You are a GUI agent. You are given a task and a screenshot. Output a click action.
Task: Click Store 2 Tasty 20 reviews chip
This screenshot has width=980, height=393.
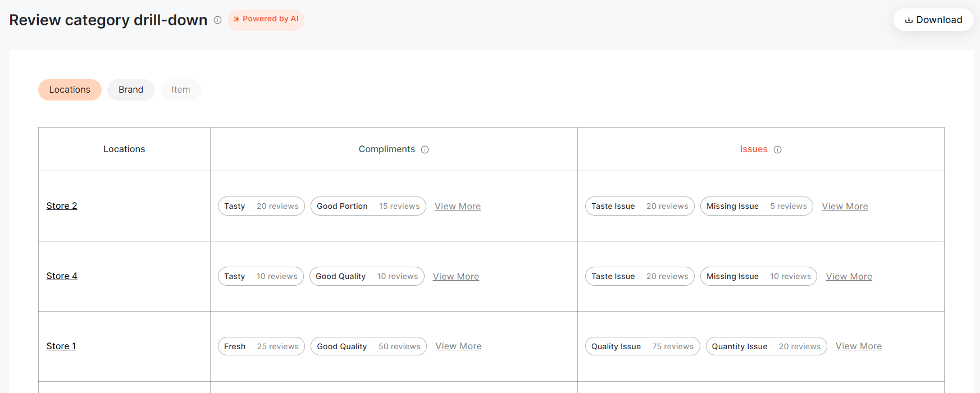261,206
